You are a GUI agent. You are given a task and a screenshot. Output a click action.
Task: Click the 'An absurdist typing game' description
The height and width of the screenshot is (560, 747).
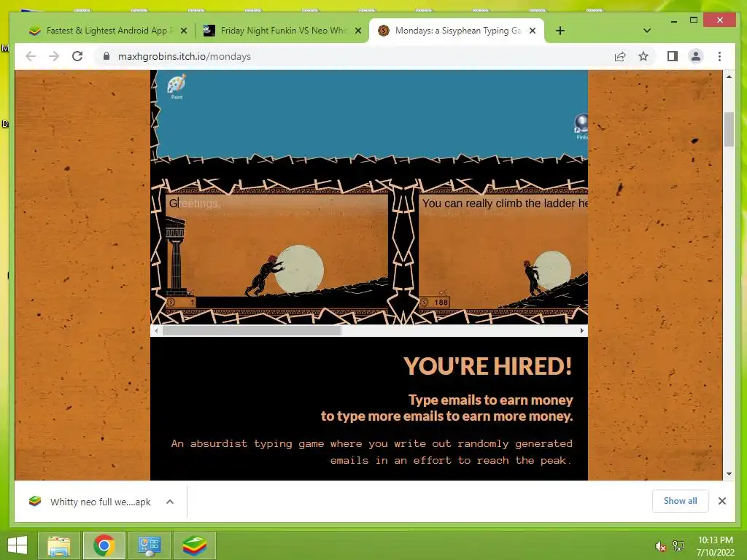[x=371, y=452]
